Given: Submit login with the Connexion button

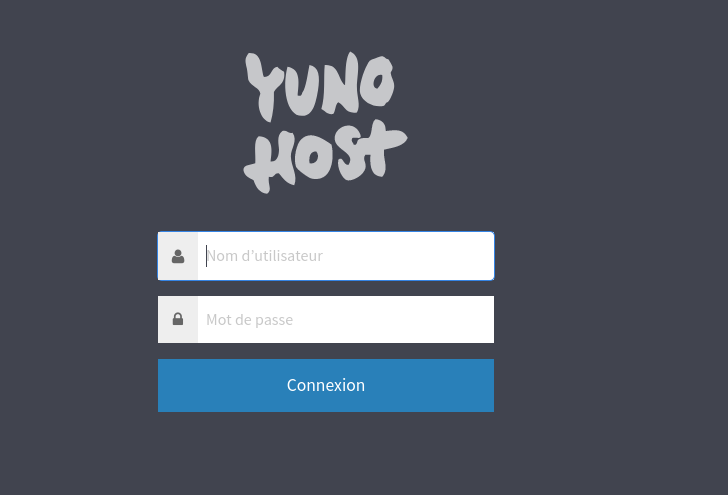Looking at the screenshot, I should 326,385.
